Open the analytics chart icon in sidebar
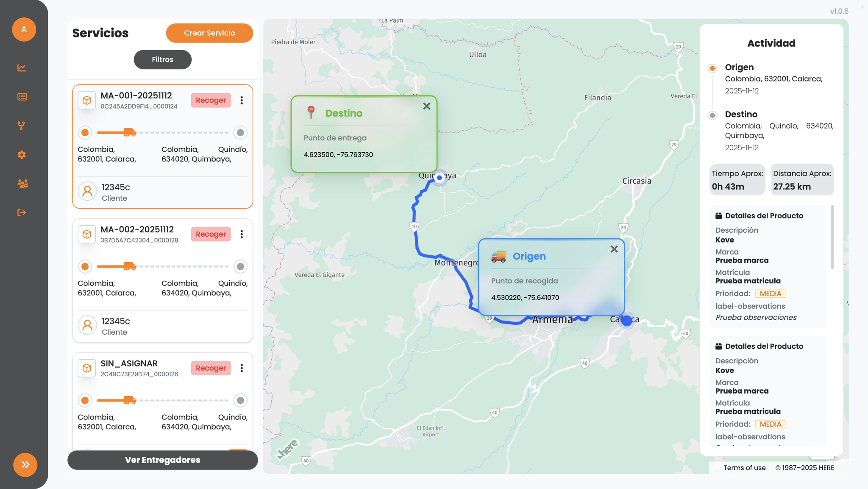Viewport: 868px width, 489px height. tap(22, 67)
